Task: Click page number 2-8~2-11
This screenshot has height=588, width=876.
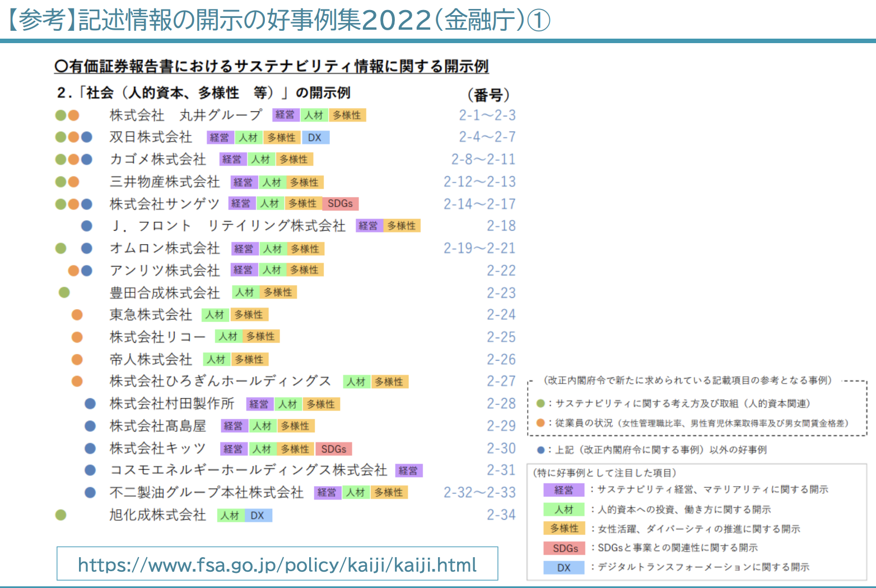Action: pyautogui.click(x=483, y=159)
